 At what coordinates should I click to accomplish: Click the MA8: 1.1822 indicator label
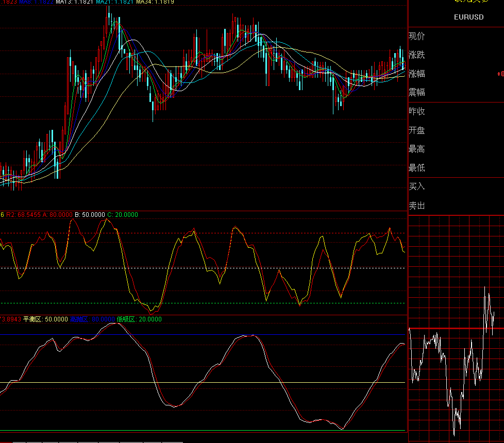pyautogui.click(x=36, y=2)
